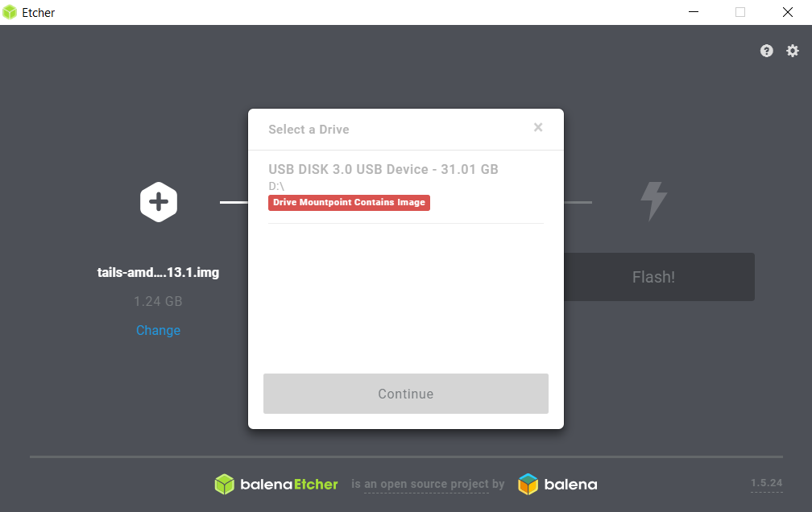Click the Drive Mountpoint Contains Image badge
This screenshot has height=512, width=812.
pyautogui.click(x=349, y=202)
